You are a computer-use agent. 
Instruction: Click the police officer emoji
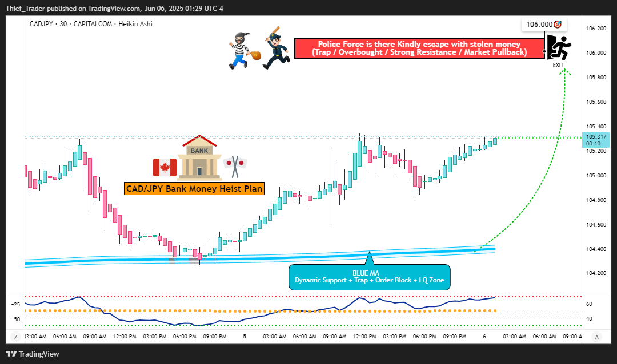pyautogui.click(x=277, y=48)
